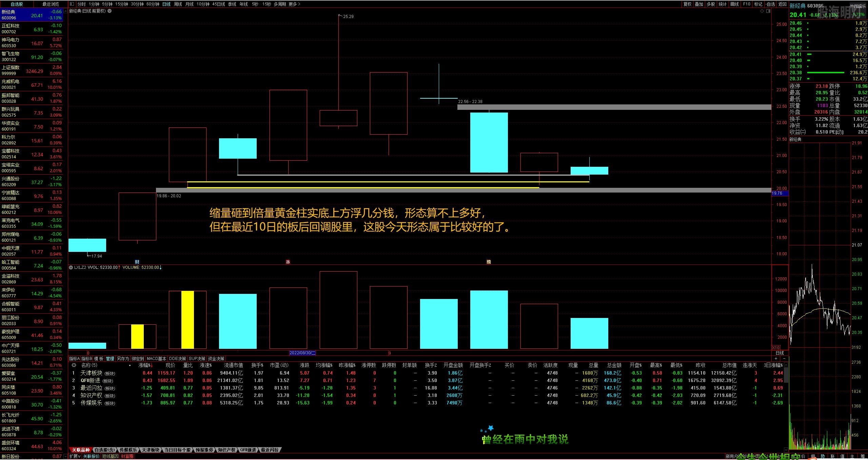
Task: Select 长飞光纤 in the watchlist
Action: click(x=32, y=418)
